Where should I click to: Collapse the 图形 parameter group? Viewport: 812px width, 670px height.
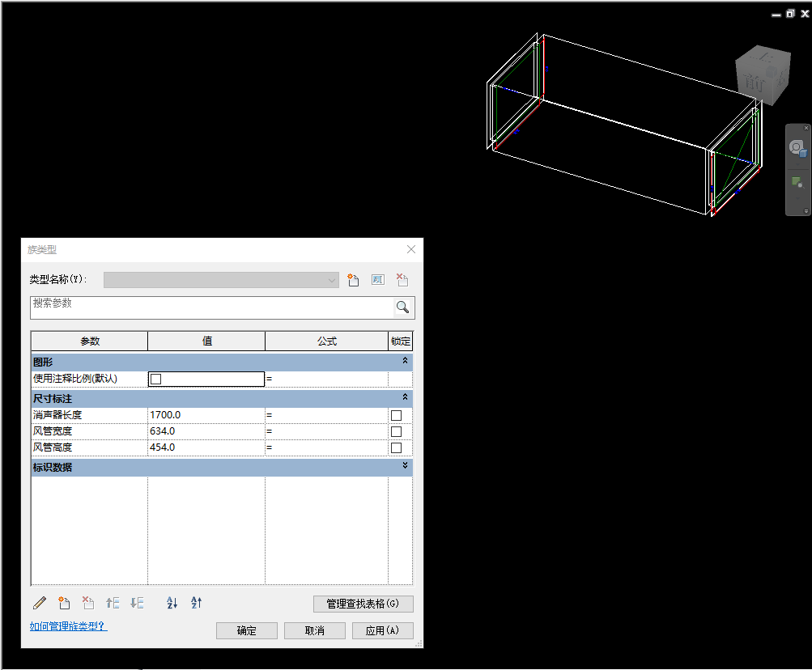click(405, 362)
